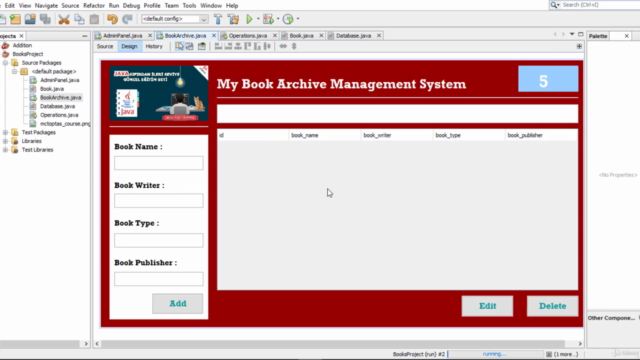The height and width of the screenshot is (360, 640).
Task: Open the Navigate menu
Action: click(46, 6)
